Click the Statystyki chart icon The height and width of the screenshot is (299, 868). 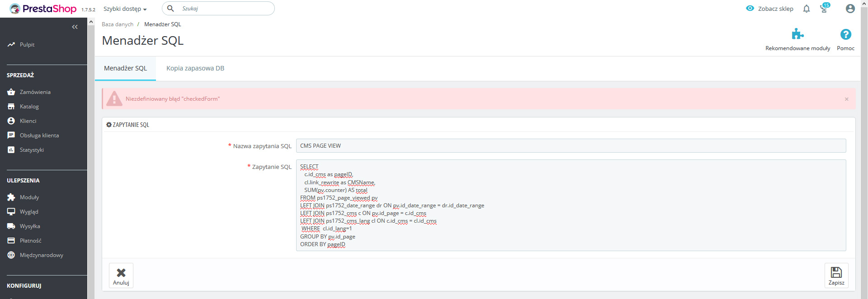tap(11, 150)
